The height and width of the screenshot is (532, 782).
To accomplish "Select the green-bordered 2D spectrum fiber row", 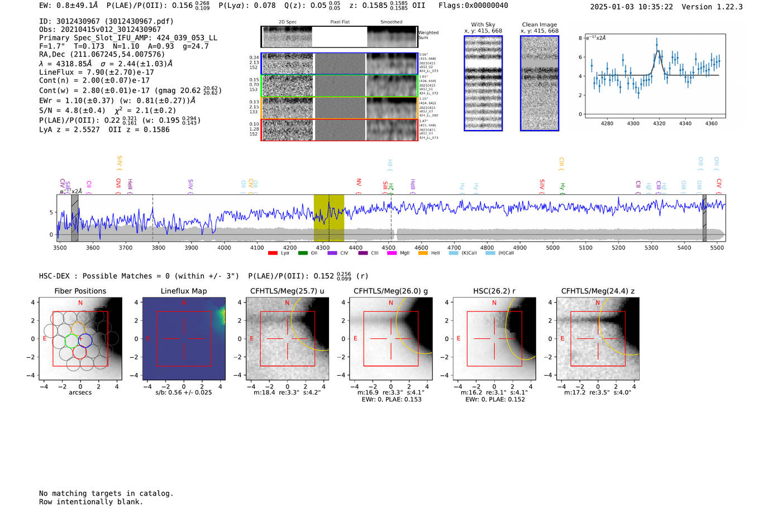I will point(339,86).
